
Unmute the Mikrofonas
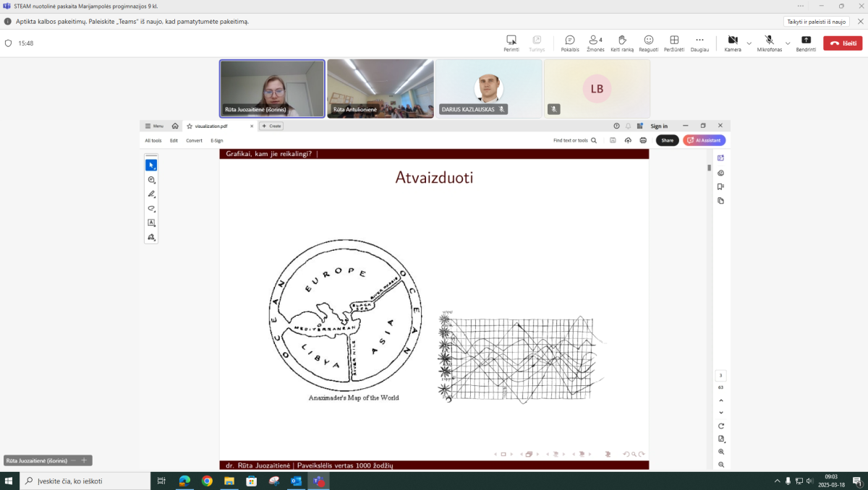tap(769, 42)
